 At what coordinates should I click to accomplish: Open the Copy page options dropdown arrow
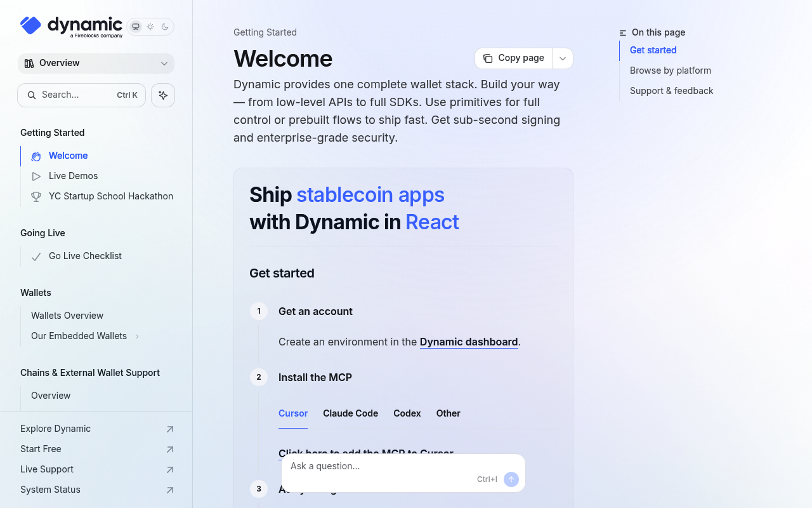coord(563,58)
